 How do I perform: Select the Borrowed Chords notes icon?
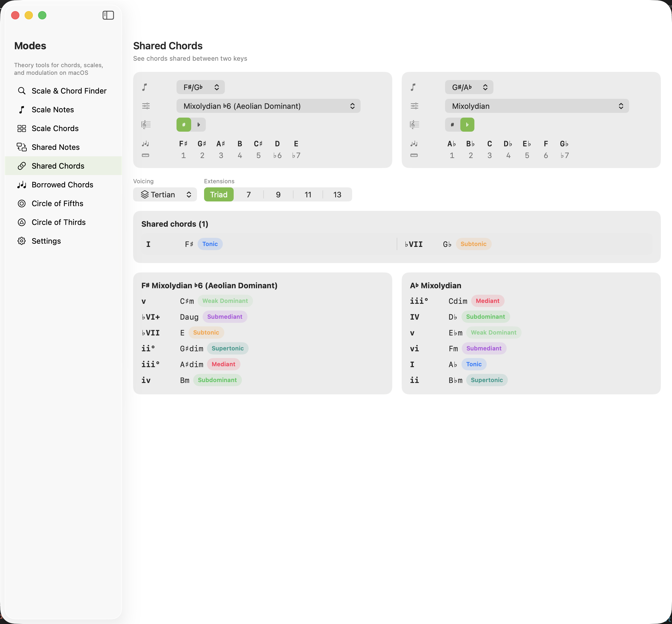click(x=22, y=184)
